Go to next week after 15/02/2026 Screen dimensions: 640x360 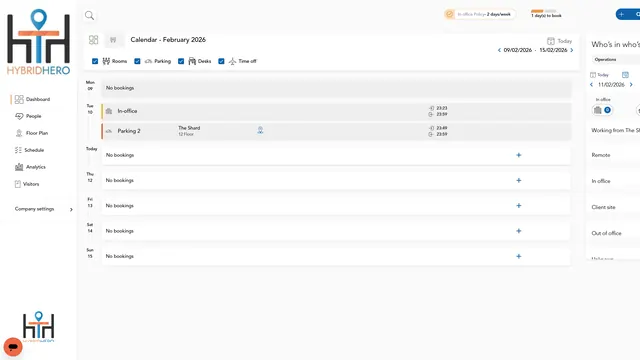tap(571, 50)
